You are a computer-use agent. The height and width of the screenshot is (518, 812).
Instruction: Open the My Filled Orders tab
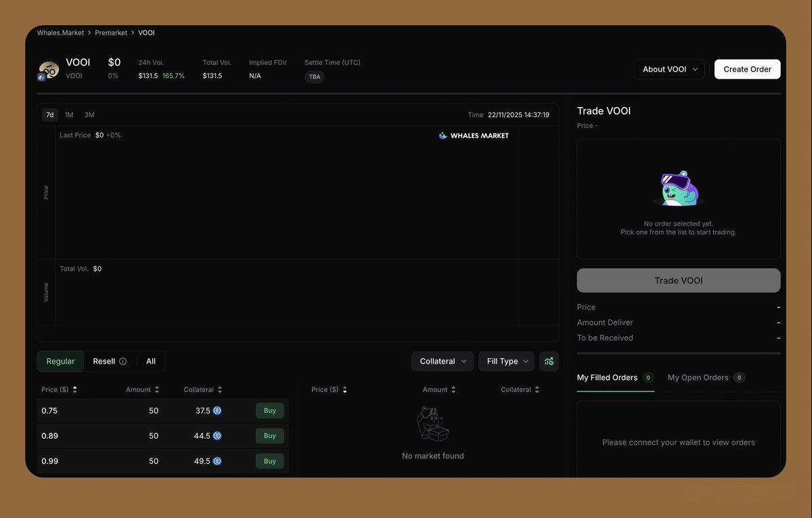point(615,378)
